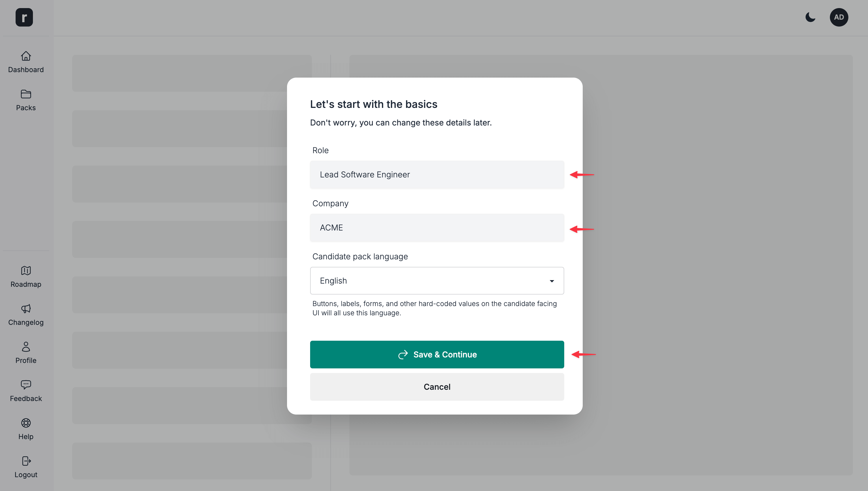Open the Help lifebuoy icon
This screenshot has width=868, height=491.
click(x=26, y=423)
